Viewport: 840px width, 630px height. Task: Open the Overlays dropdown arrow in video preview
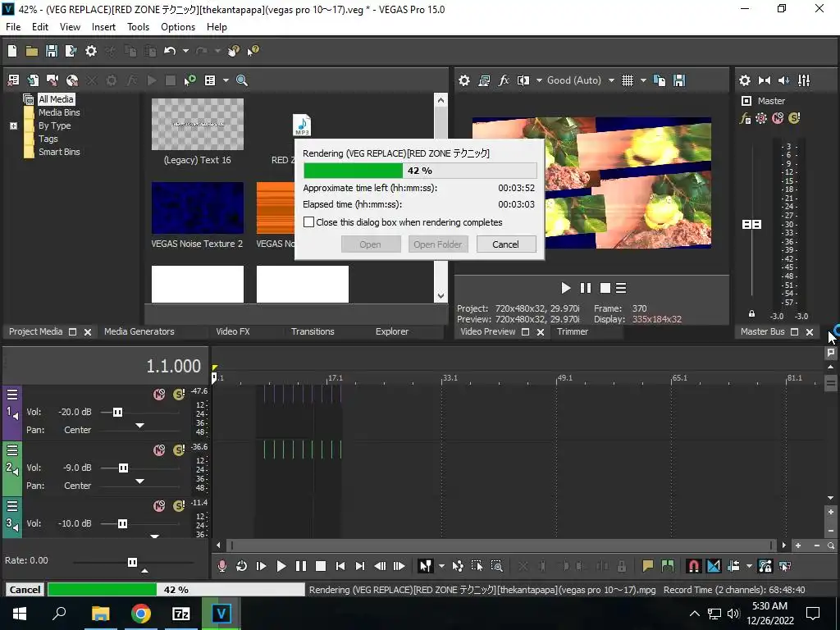click(x=643, y=80)
